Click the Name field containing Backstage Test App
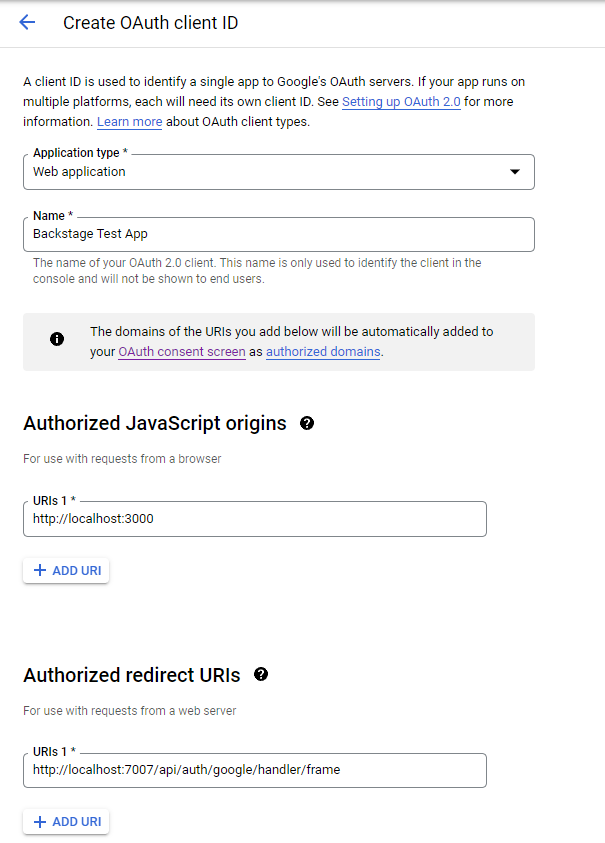This screenshot has height=843, width=605. coord(280,232)
